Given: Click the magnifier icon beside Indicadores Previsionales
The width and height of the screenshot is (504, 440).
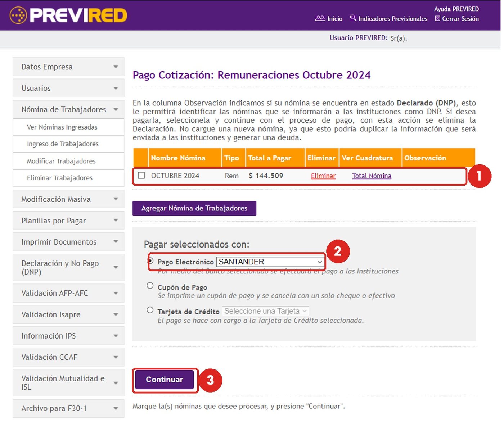Looking at the screenshot, I should pyautogui.click(x=353, y=18).
